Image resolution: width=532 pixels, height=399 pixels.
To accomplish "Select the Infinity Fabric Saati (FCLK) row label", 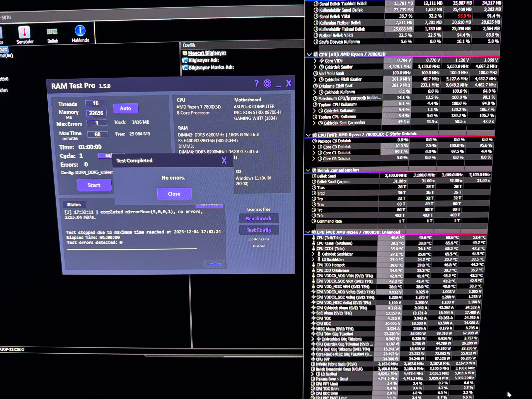I will (x=336, y=364).
